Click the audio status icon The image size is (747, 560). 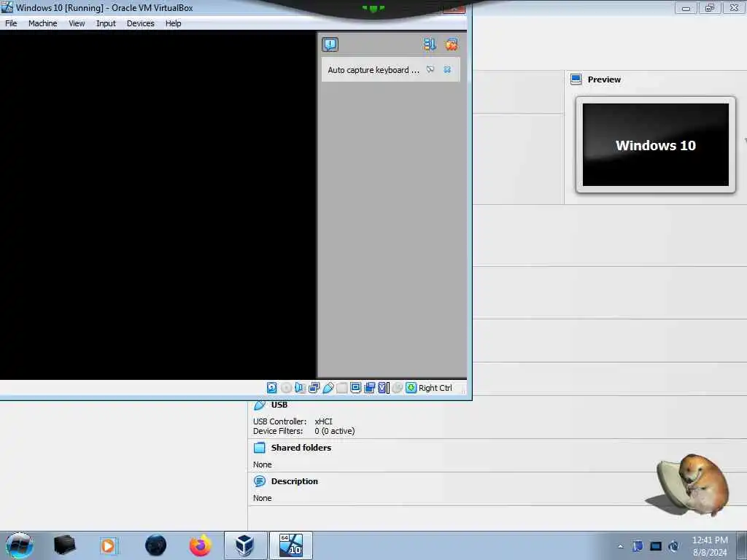300,388
